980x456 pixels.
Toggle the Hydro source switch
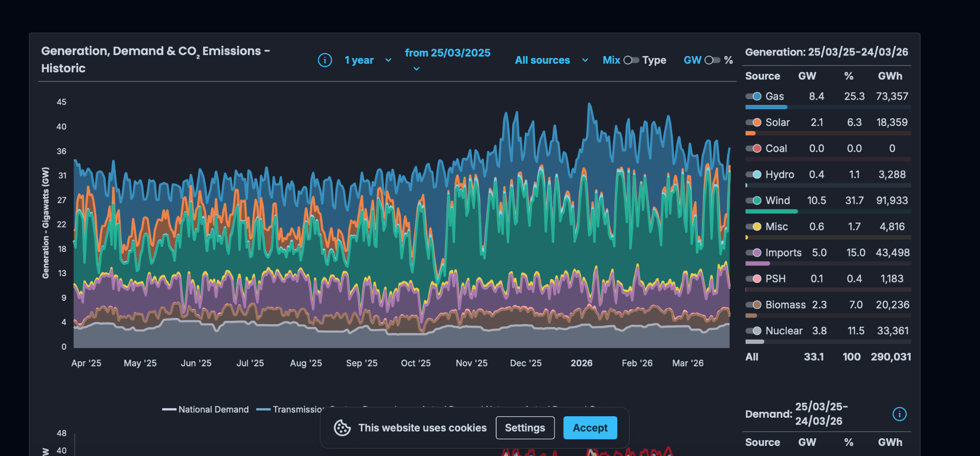click(x=753, y=175)
